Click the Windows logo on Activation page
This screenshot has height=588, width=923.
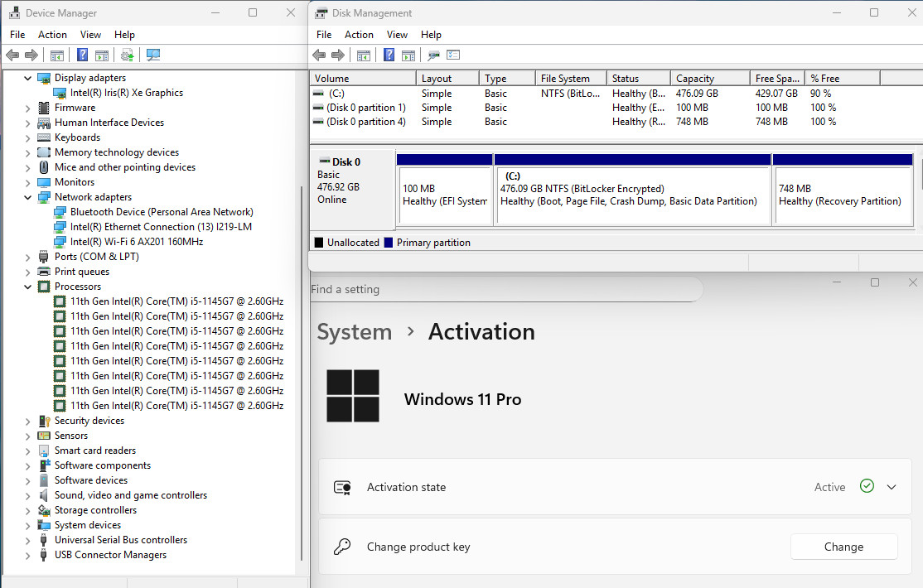point(353,396)
